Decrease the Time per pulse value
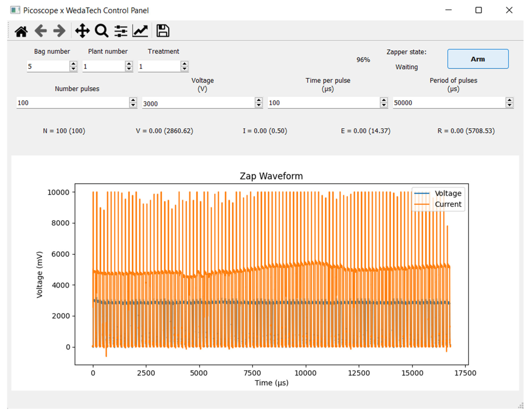The width and height of the screenshot is (532, 416). pyautogui.click(x=384, y=105)
